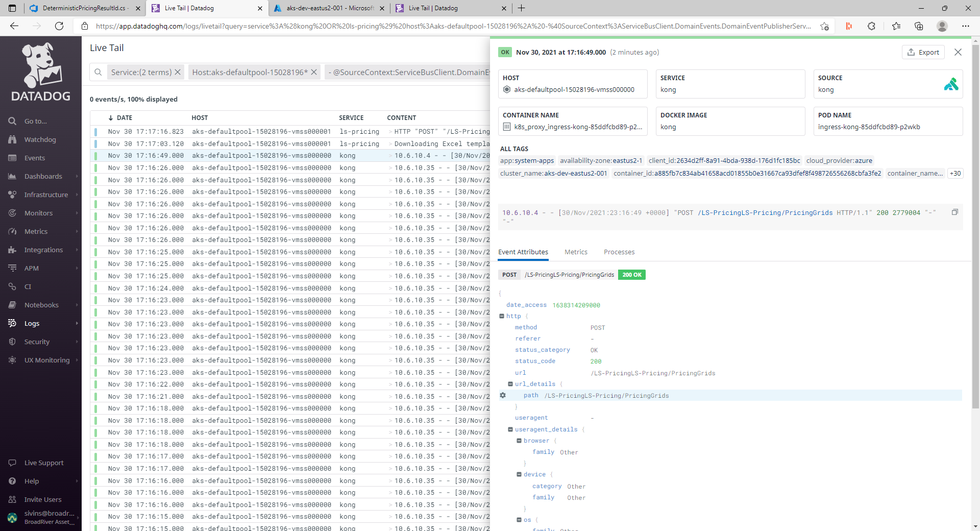
Task: Open Help in the sidebar
Action: tap(31, 481)
